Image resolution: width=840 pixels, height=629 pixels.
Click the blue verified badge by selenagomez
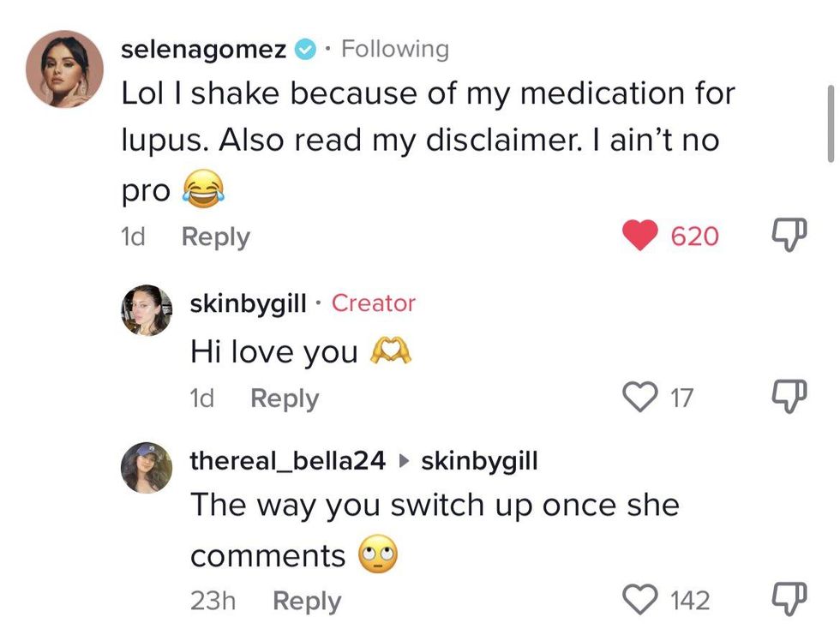pyautogui.click(x=304, y=50)
